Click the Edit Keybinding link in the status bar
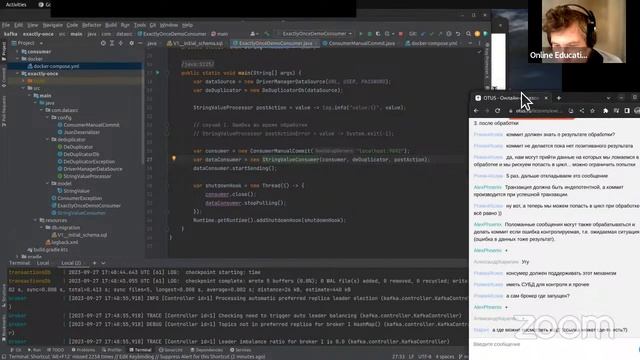Viewport: 640px width, 360px height. (x=136, y=357)
